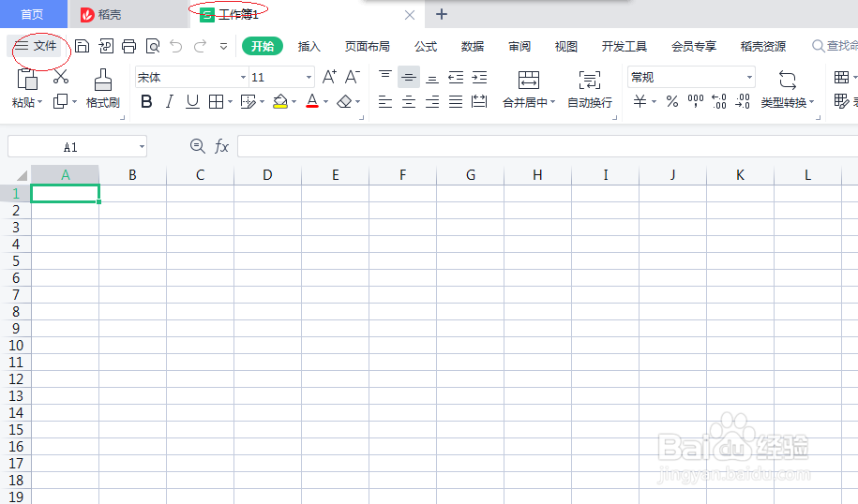
Task: Click the formula bar input field
Action: (x=548, y=146)
